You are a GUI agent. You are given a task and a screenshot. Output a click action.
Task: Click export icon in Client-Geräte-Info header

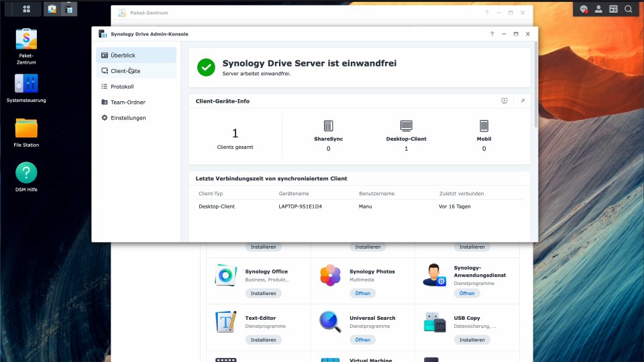coord(504,101)
